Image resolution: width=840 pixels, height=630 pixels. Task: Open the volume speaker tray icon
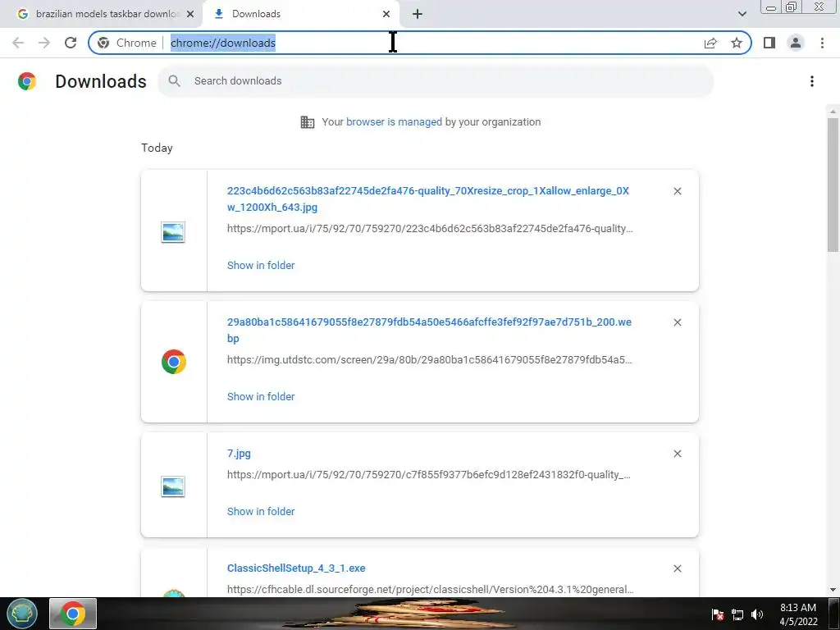point(757,614)
